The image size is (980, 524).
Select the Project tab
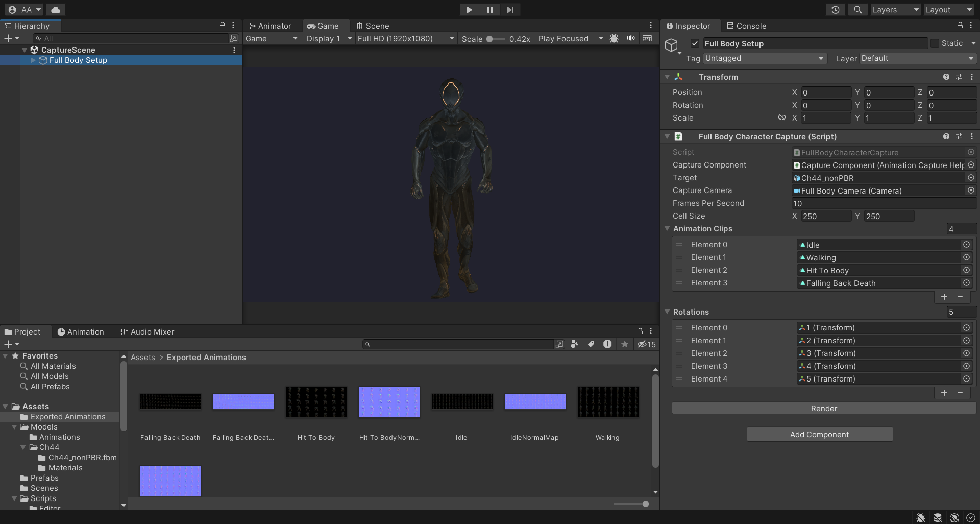tap(22, 332)
